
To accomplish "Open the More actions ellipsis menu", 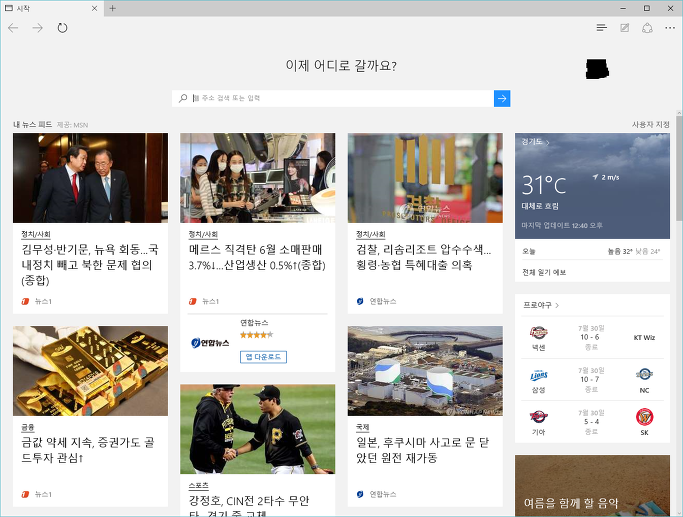I will tap(670, 28).
